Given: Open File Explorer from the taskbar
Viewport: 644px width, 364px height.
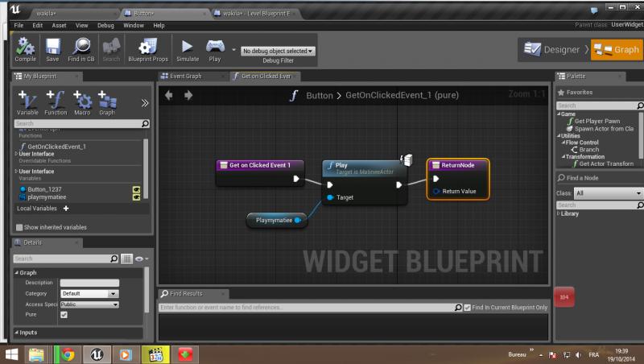Looking at the screenshot, I should click(36, 354).
